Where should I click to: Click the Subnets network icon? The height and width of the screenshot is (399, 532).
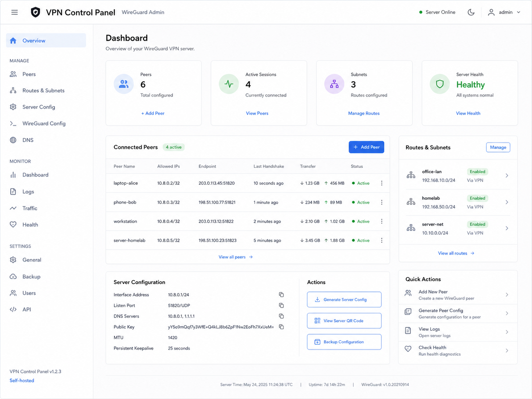coord(334,84)
